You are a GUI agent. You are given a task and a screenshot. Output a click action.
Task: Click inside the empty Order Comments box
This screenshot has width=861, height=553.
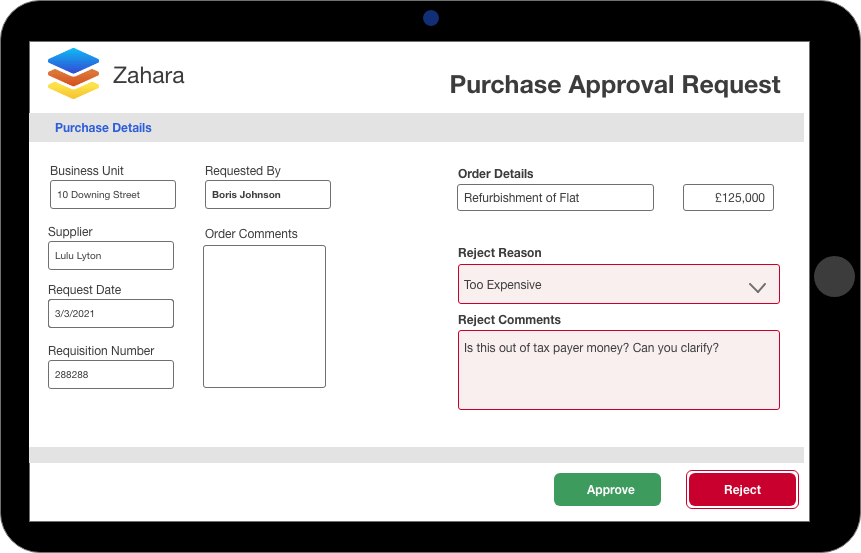(264, 316)
